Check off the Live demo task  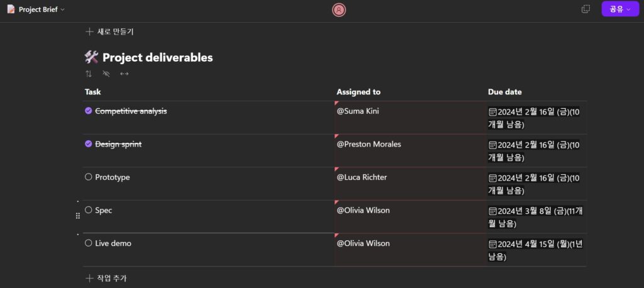pos(89,243)
